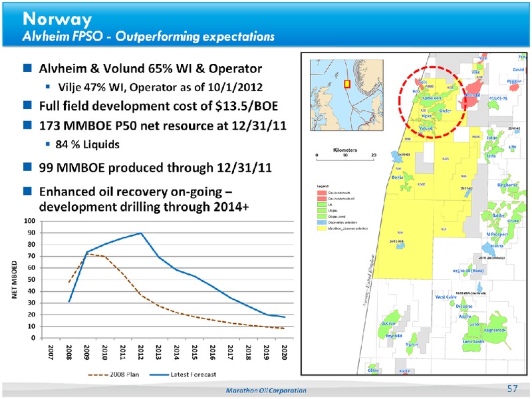Click "173 MMBOE P50 net resource at 12/31/11"
Screen dimensions: 532x399
click(x=162, y=126)
